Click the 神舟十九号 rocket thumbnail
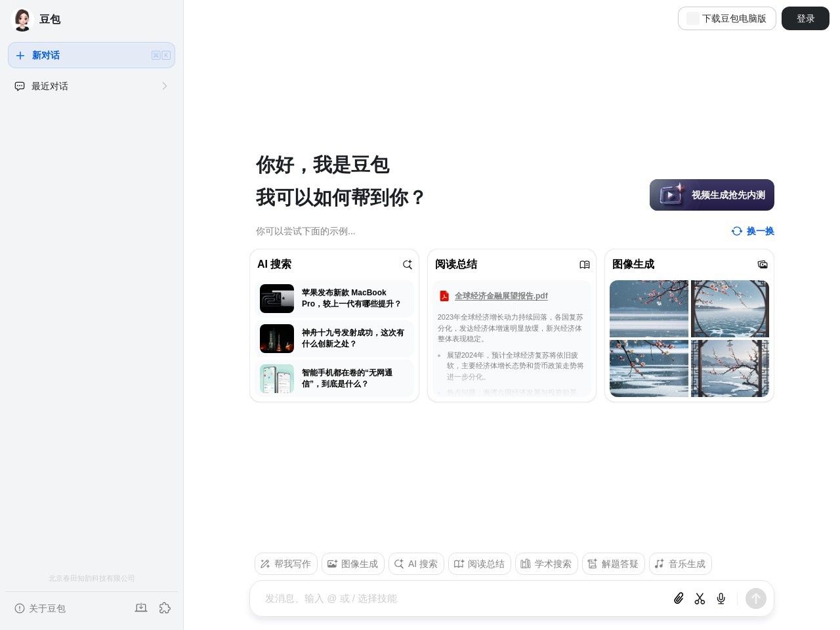 [x=277, y=339]
